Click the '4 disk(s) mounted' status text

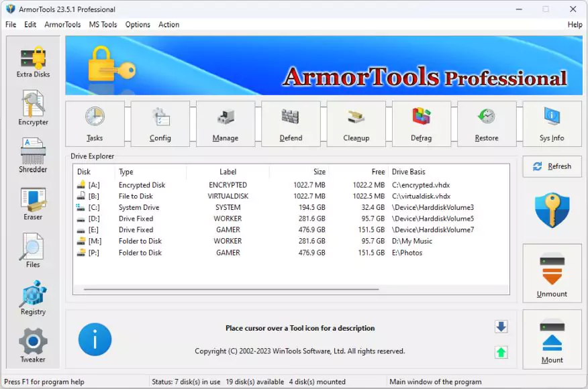(317, 382)
